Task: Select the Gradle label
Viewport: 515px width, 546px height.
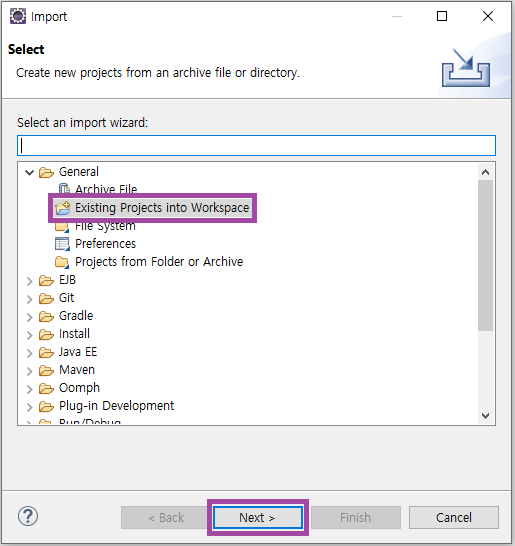Action: tap(76, 316)
